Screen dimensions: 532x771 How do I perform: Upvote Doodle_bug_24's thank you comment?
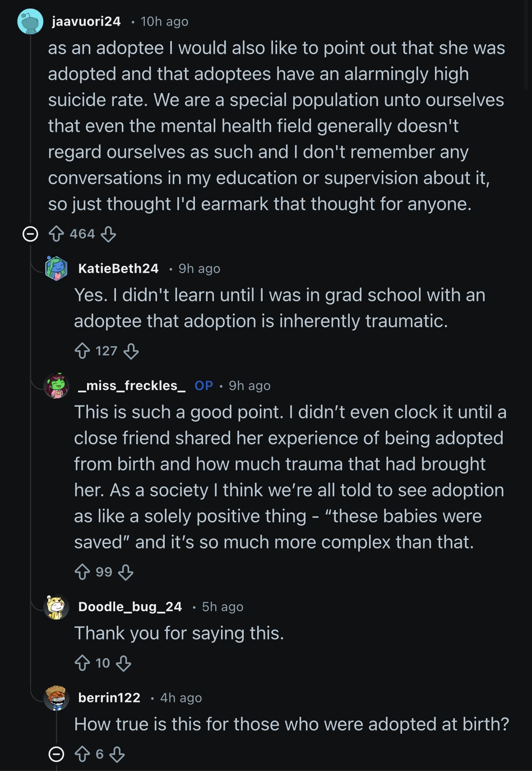click(x=82, y=663)
